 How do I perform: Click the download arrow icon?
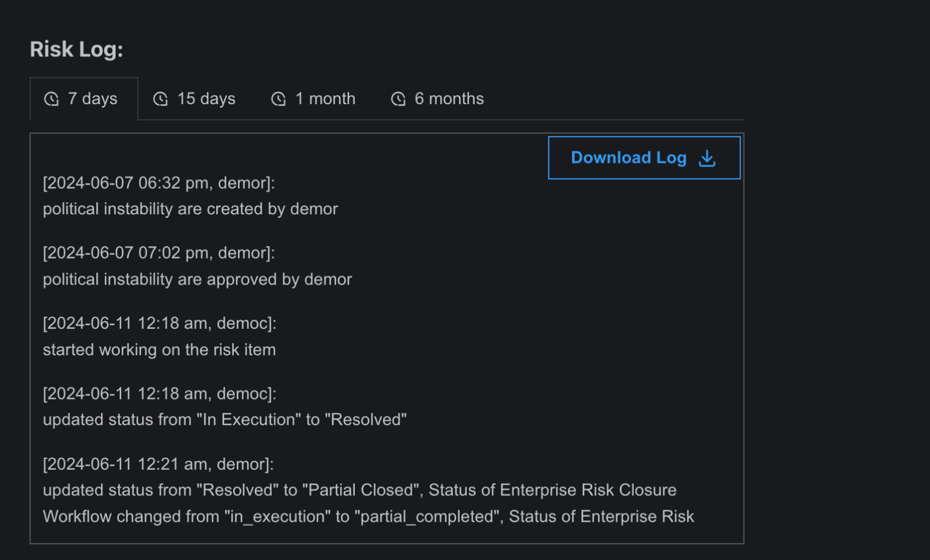[707, 159]
